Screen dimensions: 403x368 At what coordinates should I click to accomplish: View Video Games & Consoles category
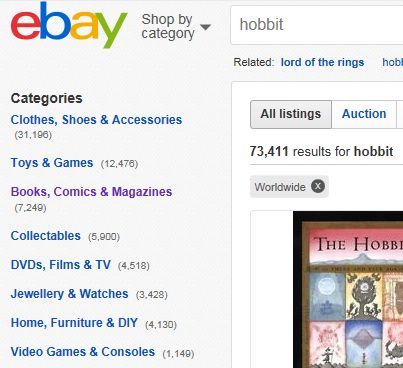[x=83, y=352]
